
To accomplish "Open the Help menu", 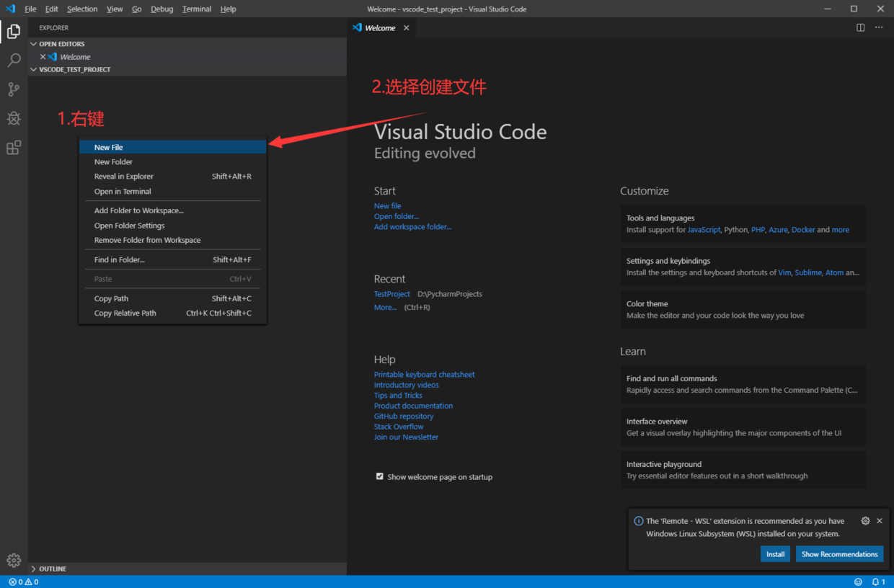I will 229,9.
